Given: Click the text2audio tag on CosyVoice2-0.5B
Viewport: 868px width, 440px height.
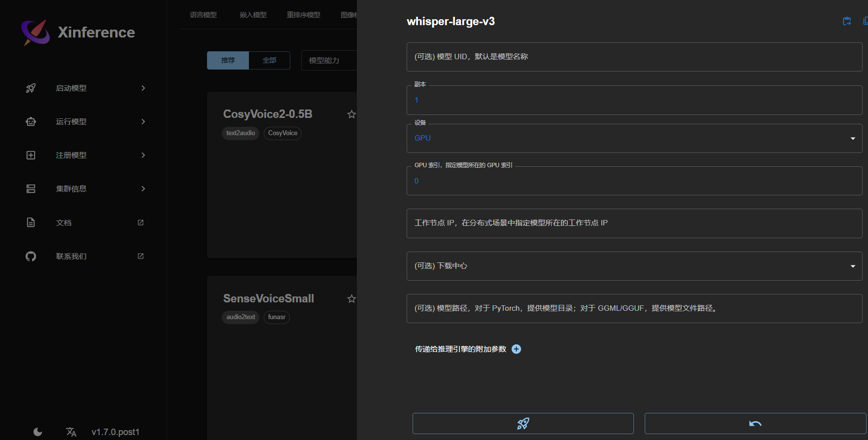Looking at the screenshot, I should [x=241, y=133].
